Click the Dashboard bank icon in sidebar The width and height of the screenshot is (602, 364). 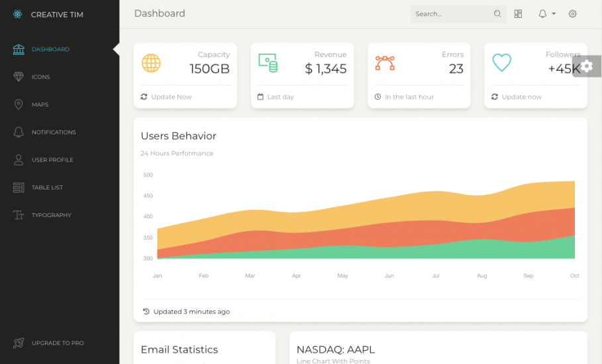coord(19,49)
